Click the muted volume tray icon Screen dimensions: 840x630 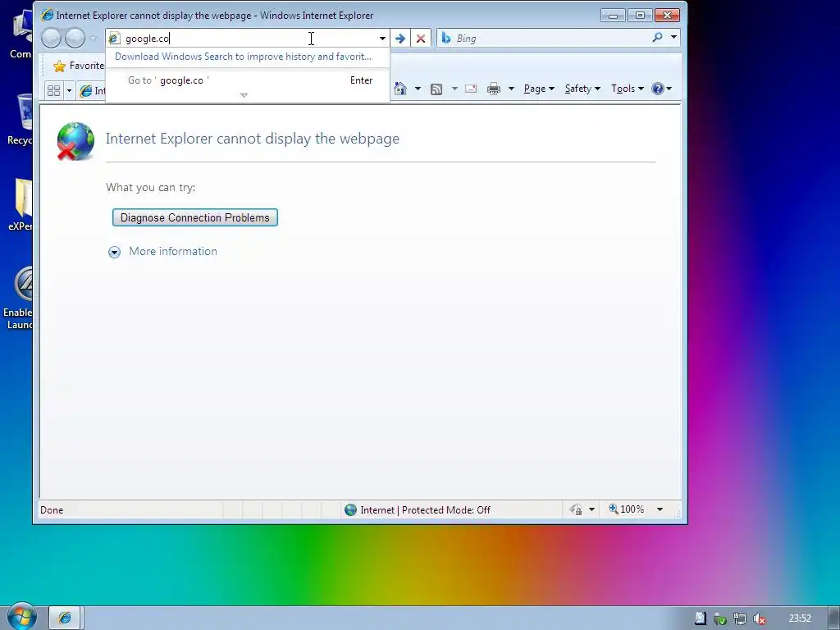click(x=759, y=619)
